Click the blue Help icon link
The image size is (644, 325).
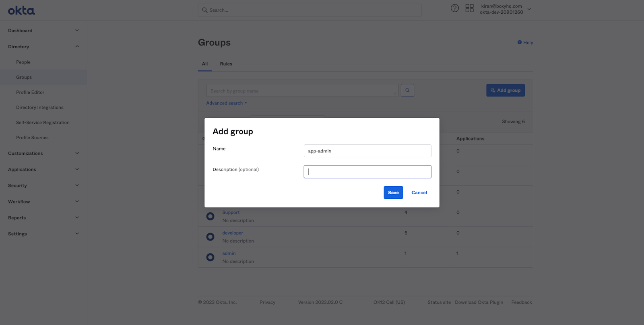[525, 43]
